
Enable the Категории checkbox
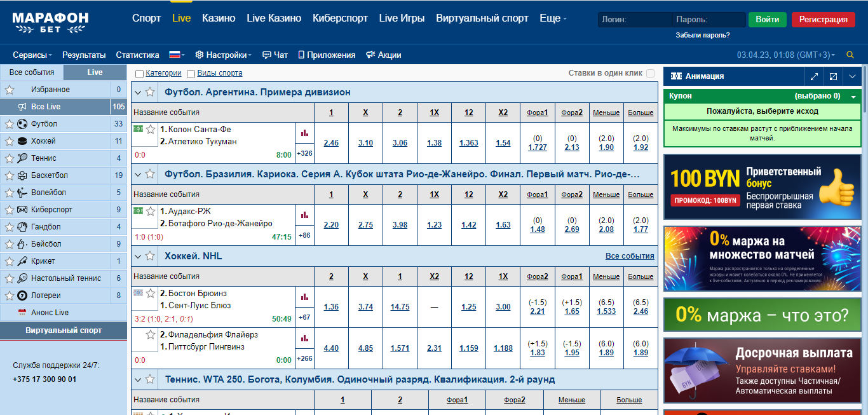140,74
